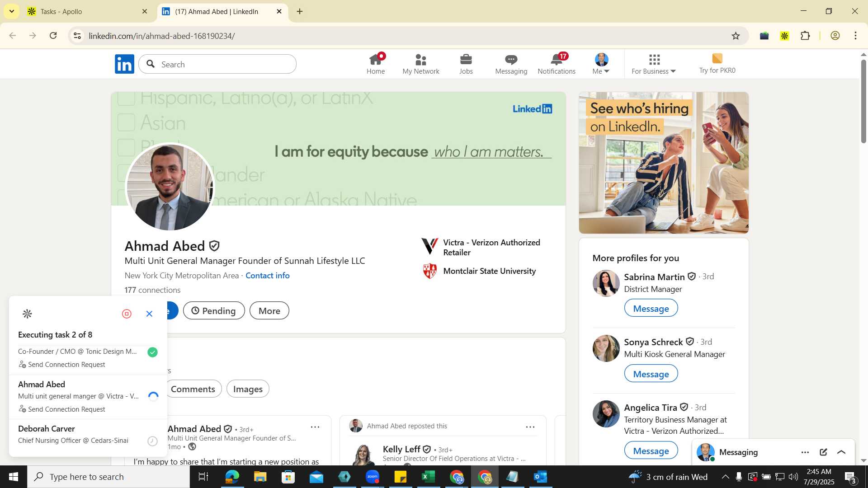
Task: Bookmark this page with star icon
Action: pyautogui.click(x=736, y=36)
